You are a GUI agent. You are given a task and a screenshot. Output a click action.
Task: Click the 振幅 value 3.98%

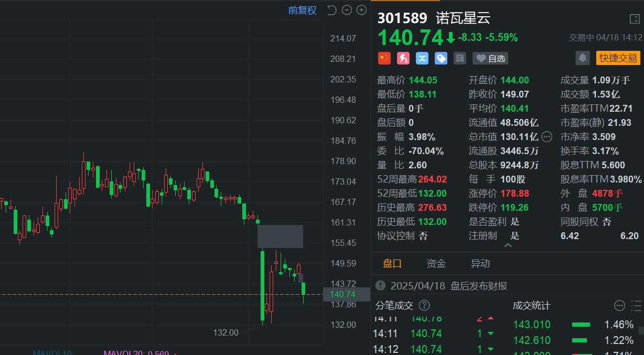[x=422, y=136]
